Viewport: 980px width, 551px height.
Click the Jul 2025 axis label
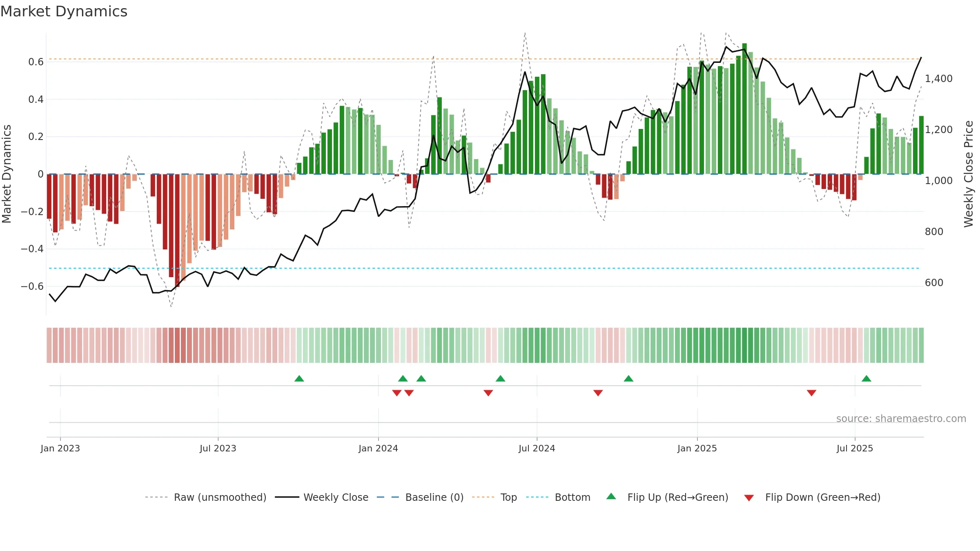[855, 448]
